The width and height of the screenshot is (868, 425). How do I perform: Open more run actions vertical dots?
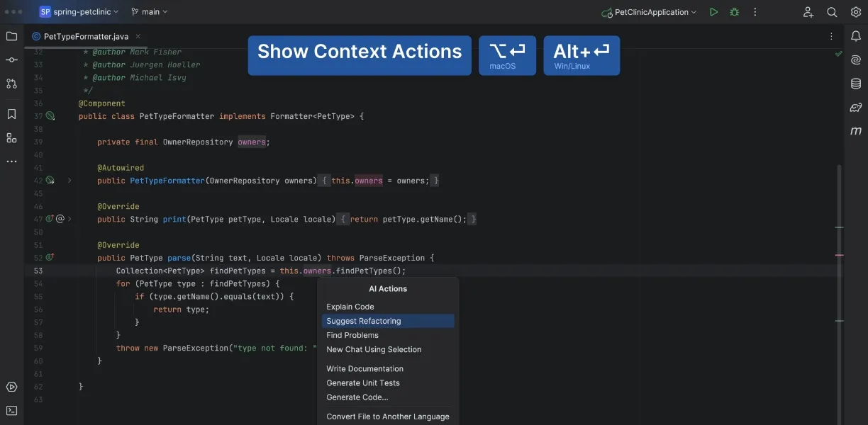pyautogui.click(x=755, y=12)
